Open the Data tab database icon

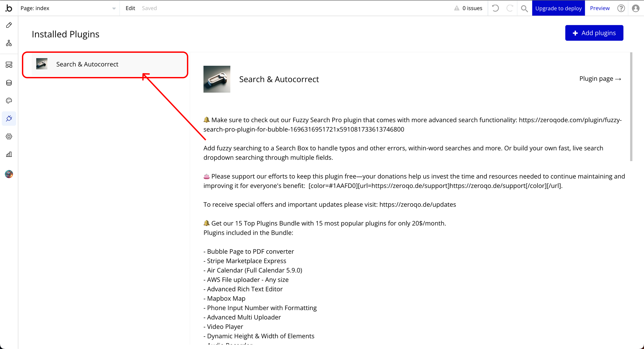pos(9,83)
